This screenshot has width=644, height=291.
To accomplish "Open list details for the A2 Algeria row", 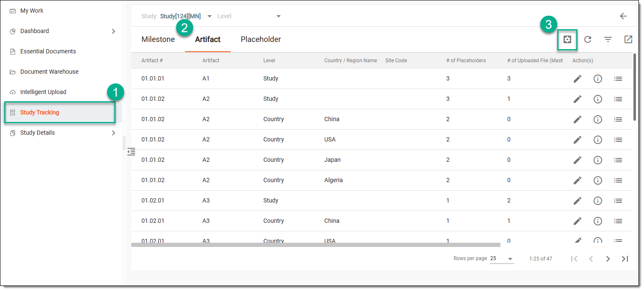I will point(618,180).
